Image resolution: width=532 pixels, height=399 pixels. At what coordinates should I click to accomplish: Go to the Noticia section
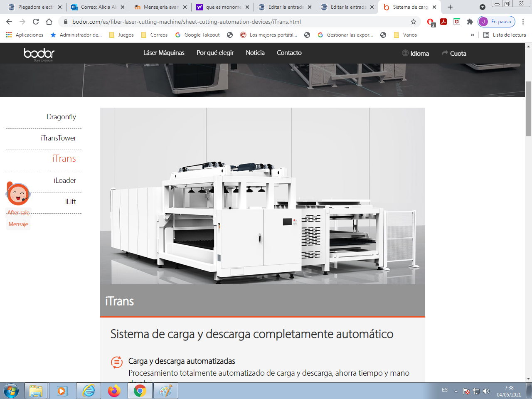255,53
